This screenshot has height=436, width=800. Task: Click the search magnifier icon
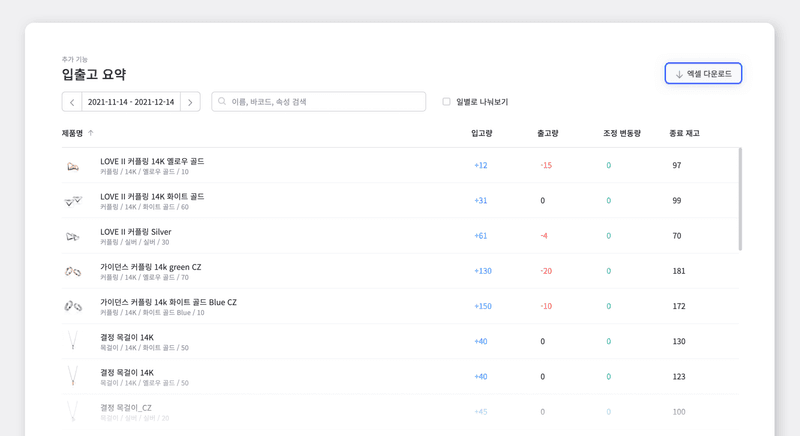point(222,102)
